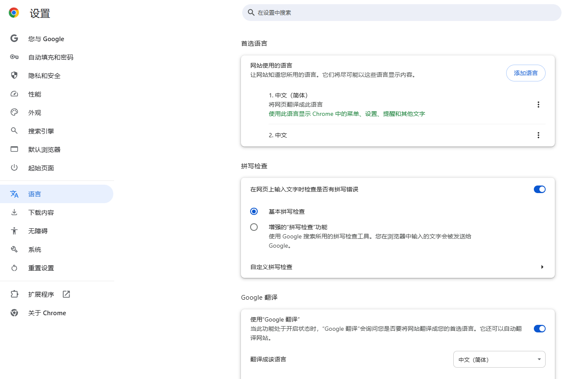Click language entry 1. 中文（简体）
This screenshot has width=588, height=379.
pyautogui.click(x=288, y=95)
